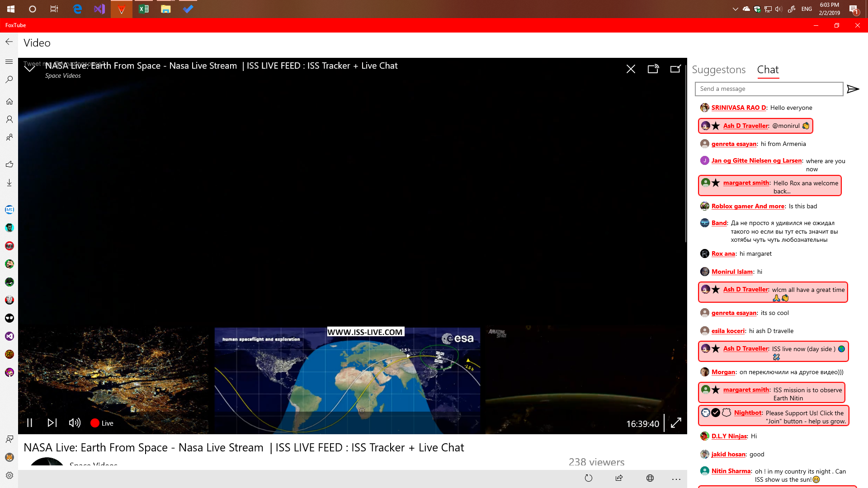Image resolution: width=868 pixels, height=488 pixels.
Task: Open downloads in sidebar
Action: pos(9,183)
